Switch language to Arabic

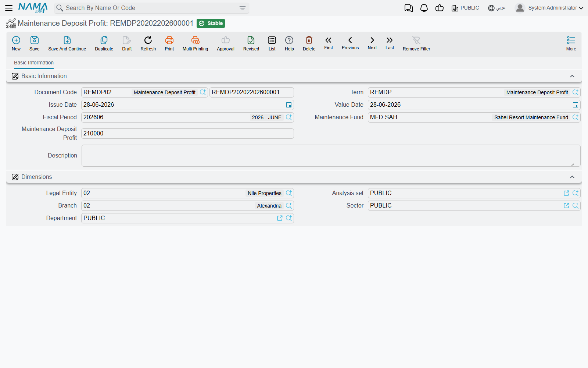coord(497,8)
